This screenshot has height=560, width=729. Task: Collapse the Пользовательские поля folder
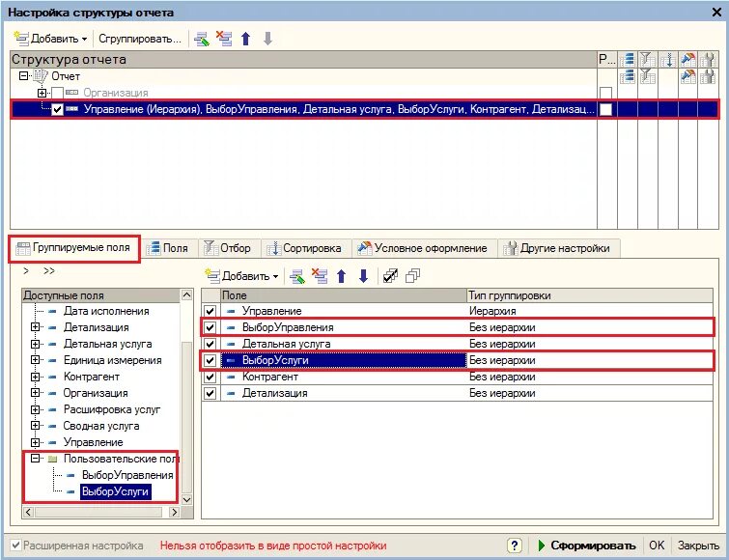[x=35, y=459]
